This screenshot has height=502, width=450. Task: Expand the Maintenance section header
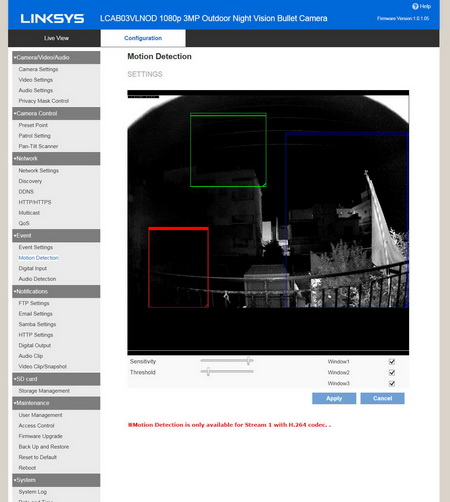tap(56, 403)
